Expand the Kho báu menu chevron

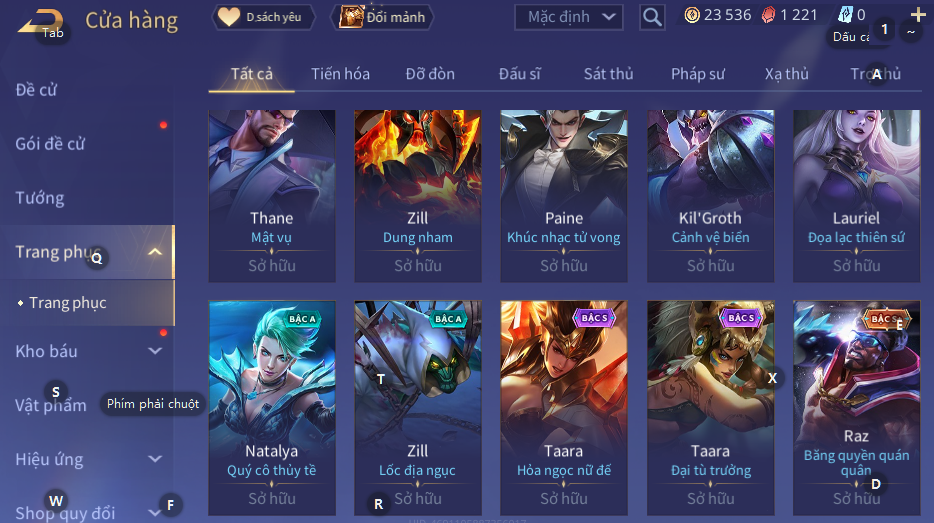(155, 351)
